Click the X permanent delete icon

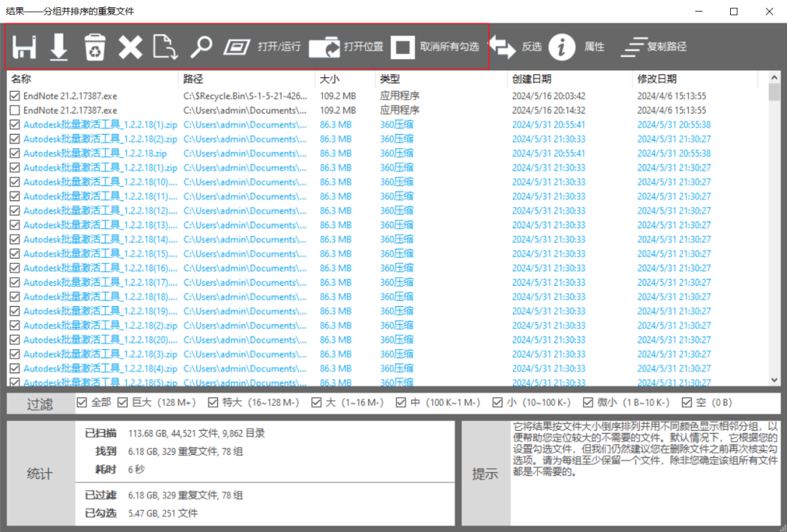130,47
